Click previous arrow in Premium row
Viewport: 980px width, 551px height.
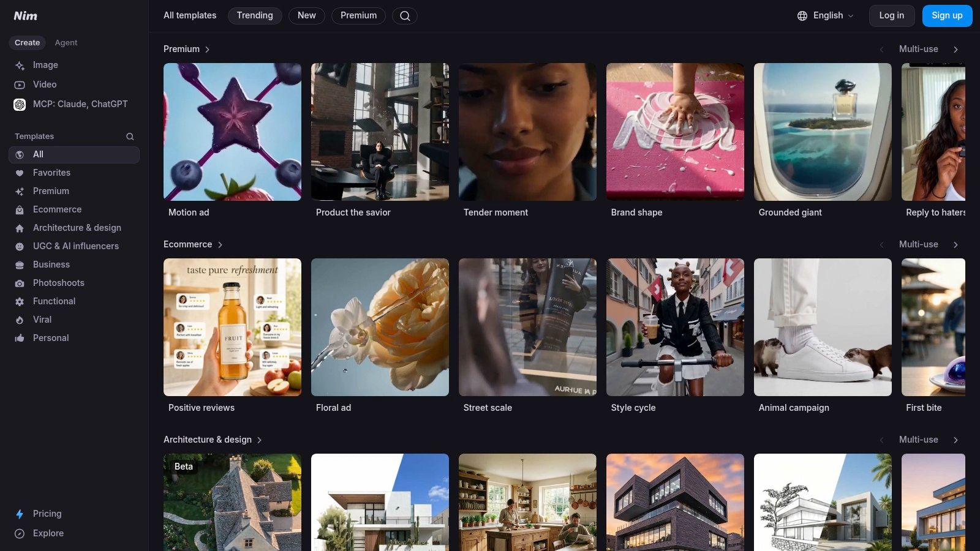pyautogui.click(x=881, y=50)
